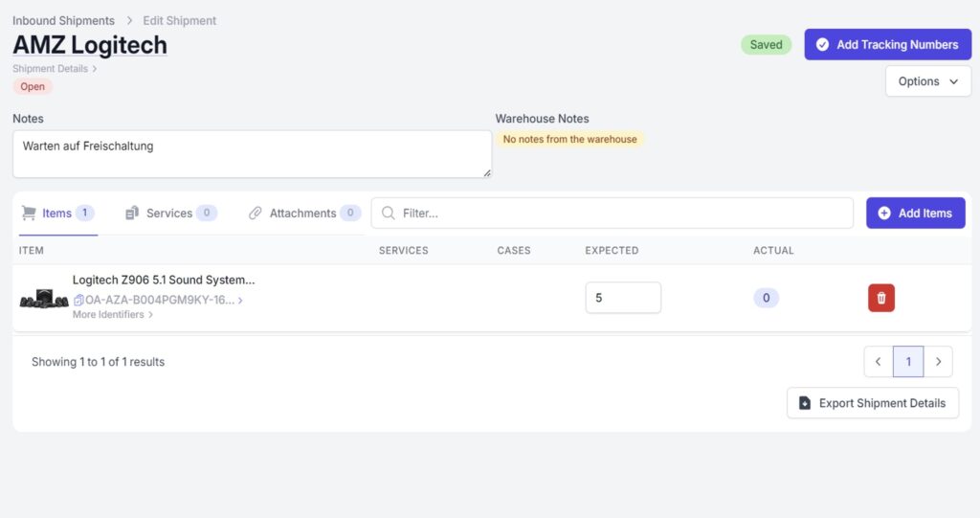Screen dimensions: 980x518
Task: Click the paperclip icon beside Attachments
Action: (255, 214)
